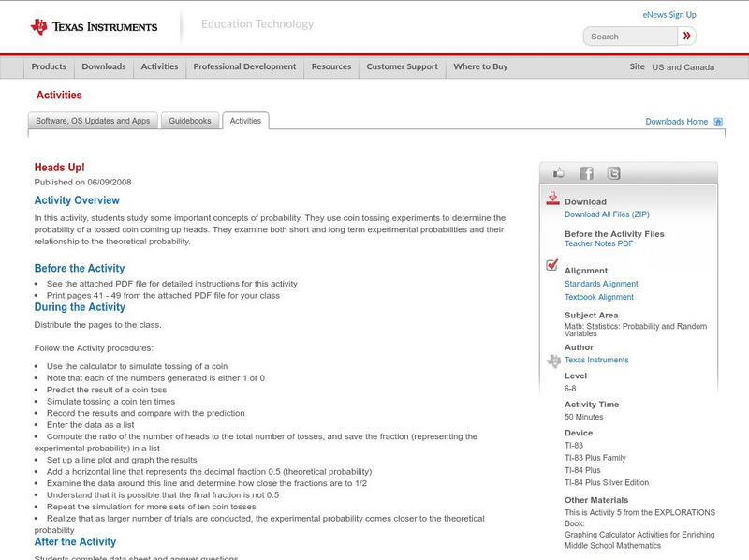Click the Texas Instruments author link
This screenshot has width=749, height=560.
(x=596, y=360)
